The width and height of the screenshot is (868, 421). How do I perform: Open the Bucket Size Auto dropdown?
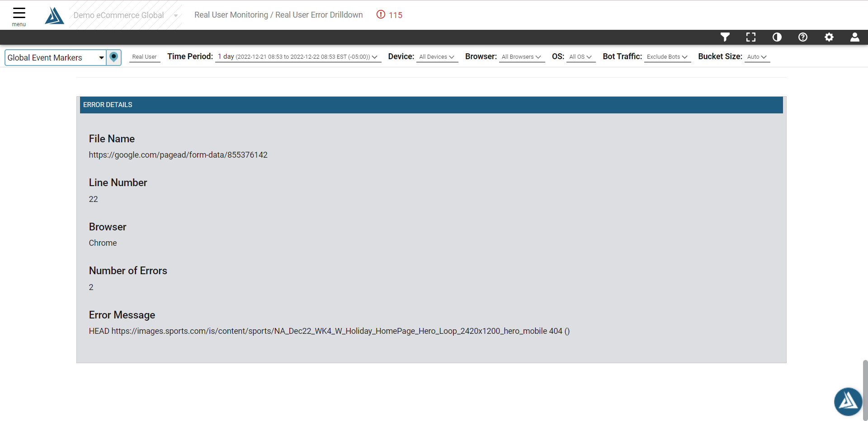point(757,57)
